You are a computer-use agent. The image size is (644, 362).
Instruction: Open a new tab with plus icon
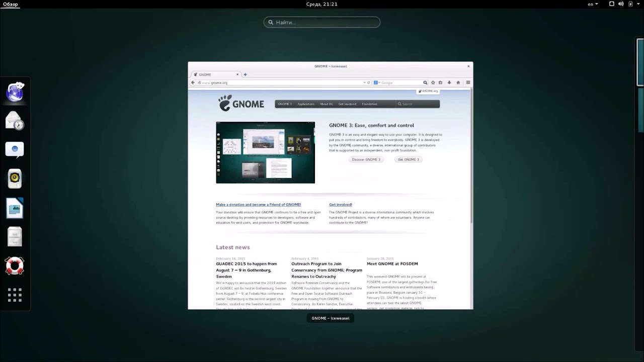click(x=246, y=74)
